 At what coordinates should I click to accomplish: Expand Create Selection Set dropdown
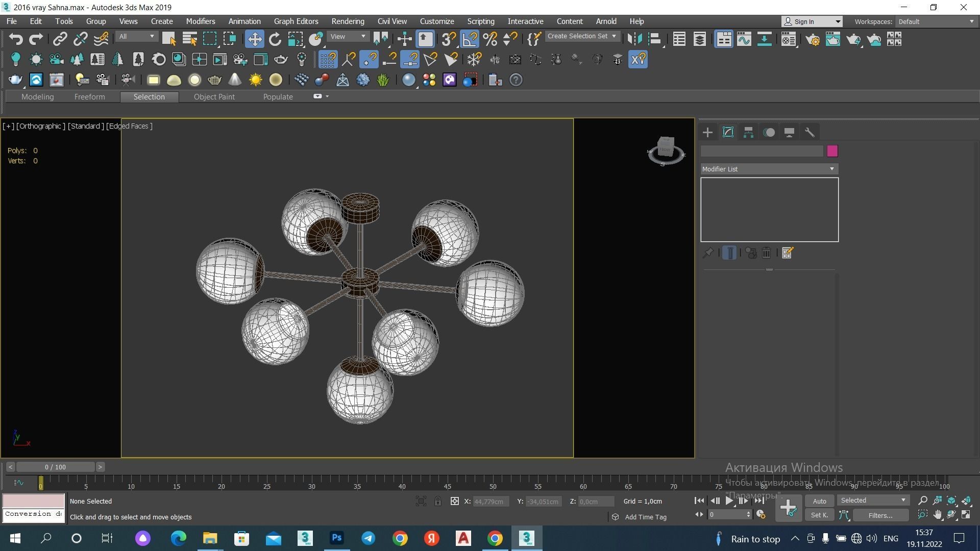click(x=582, y=36)
